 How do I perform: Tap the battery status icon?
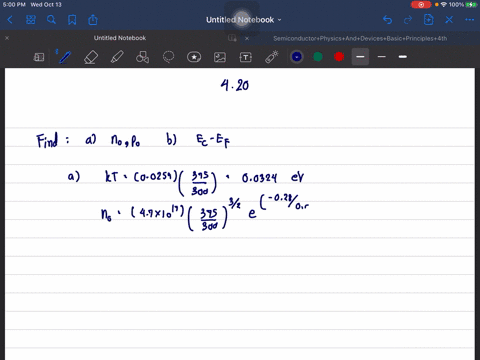pyautogui.click(x=472, y=5)
